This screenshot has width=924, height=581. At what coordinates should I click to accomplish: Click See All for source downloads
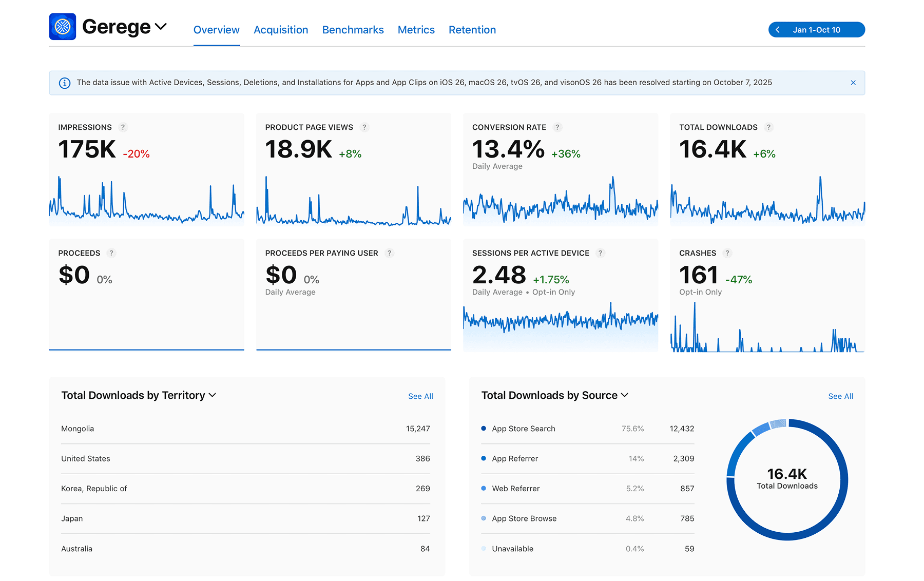840,396
